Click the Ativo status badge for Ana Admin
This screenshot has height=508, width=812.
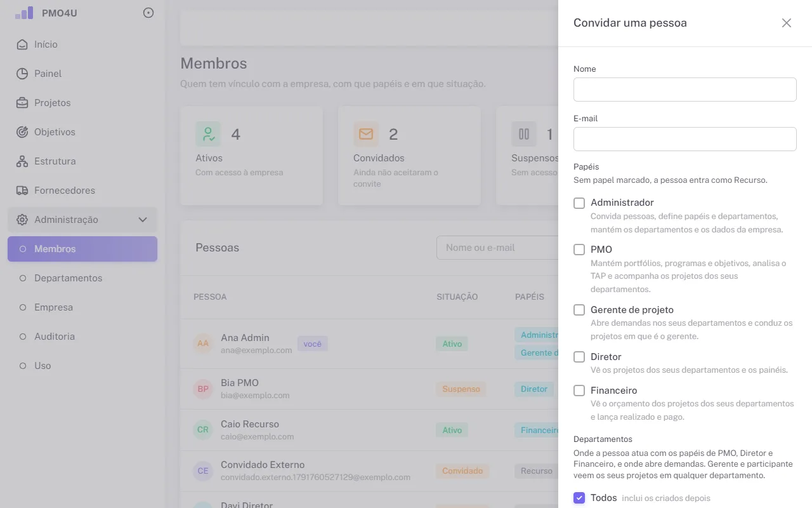452,344
